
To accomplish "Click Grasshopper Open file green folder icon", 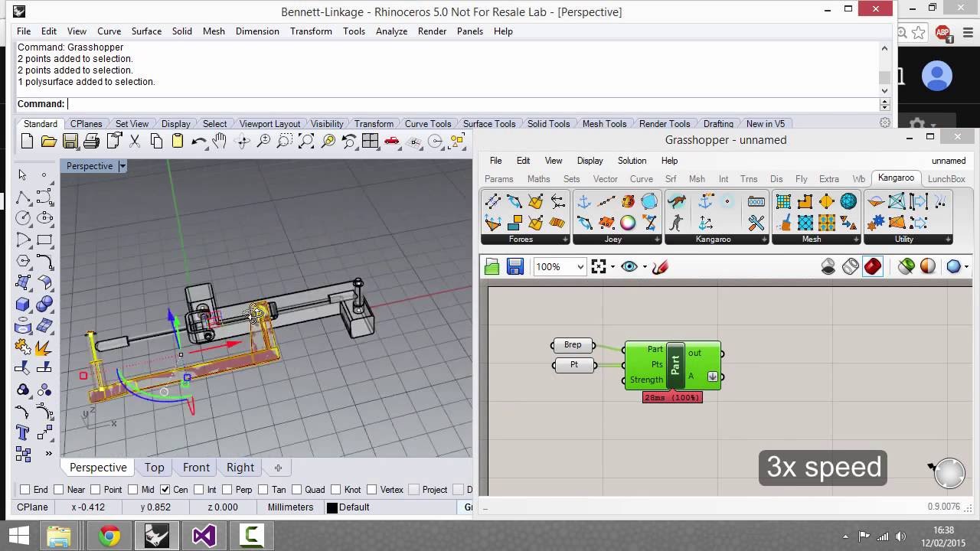I will (492, 266).
